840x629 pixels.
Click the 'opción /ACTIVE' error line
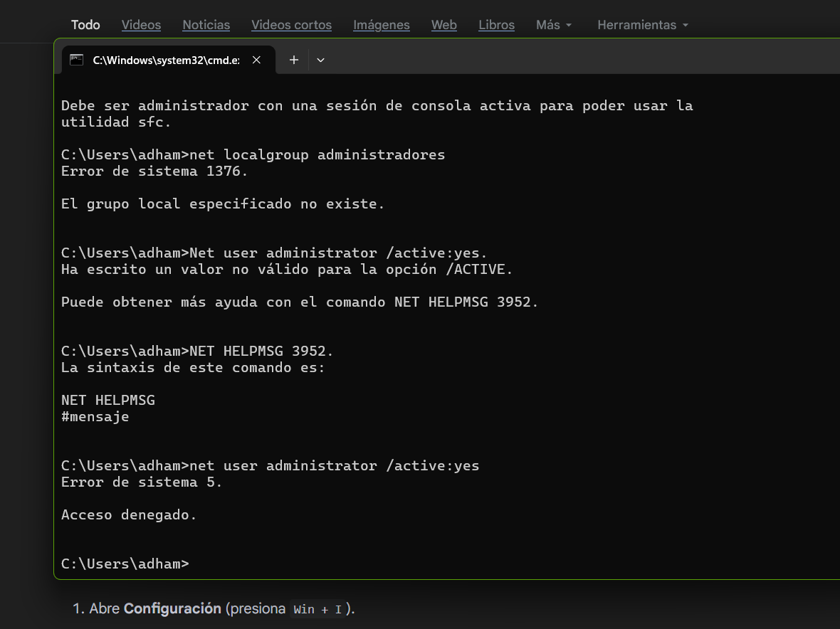click(x=287, y=269)
